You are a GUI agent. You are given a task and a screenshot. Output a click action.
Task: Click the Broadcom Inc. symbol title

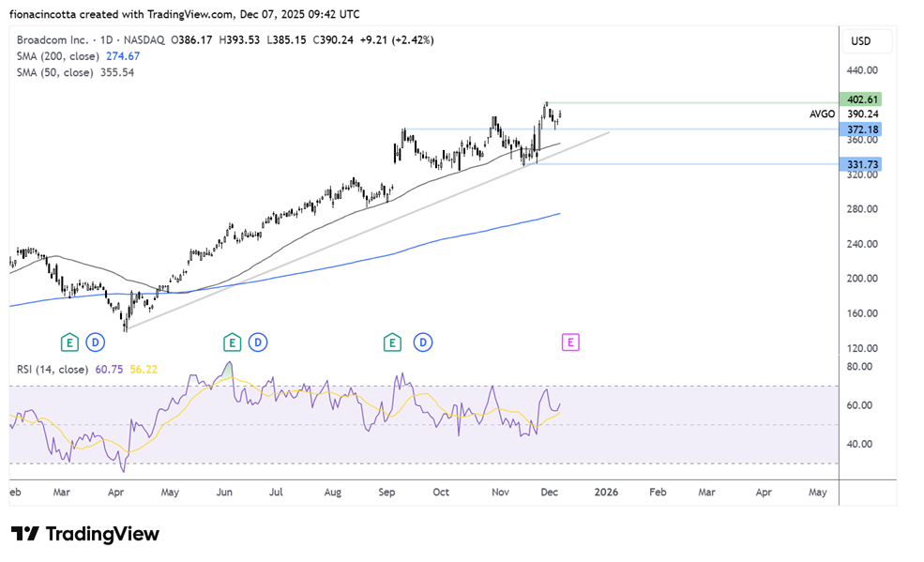tap(53, 40)
